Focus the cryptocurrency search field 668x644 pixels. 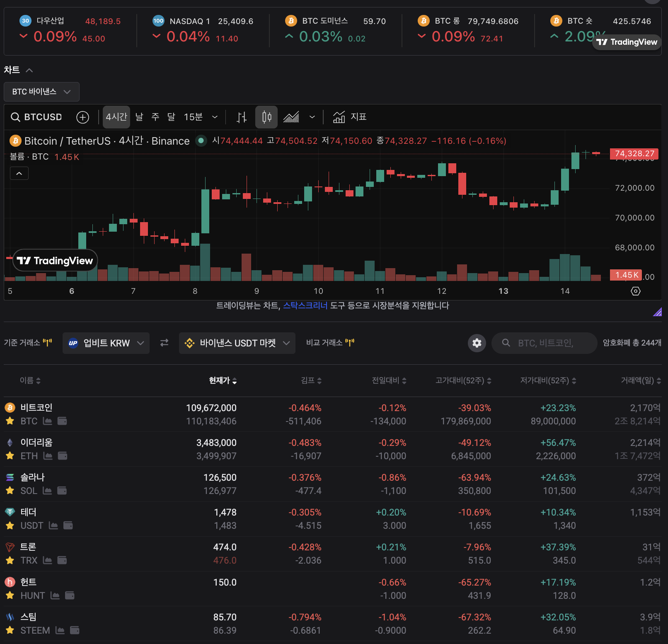click(545, 343)
